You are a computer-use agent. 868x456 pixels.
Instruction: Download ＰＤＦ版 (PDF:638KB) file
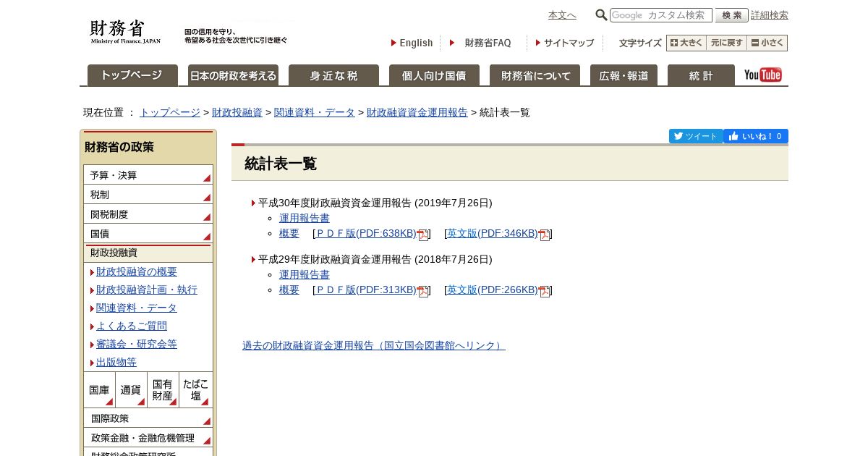(367, 233)
